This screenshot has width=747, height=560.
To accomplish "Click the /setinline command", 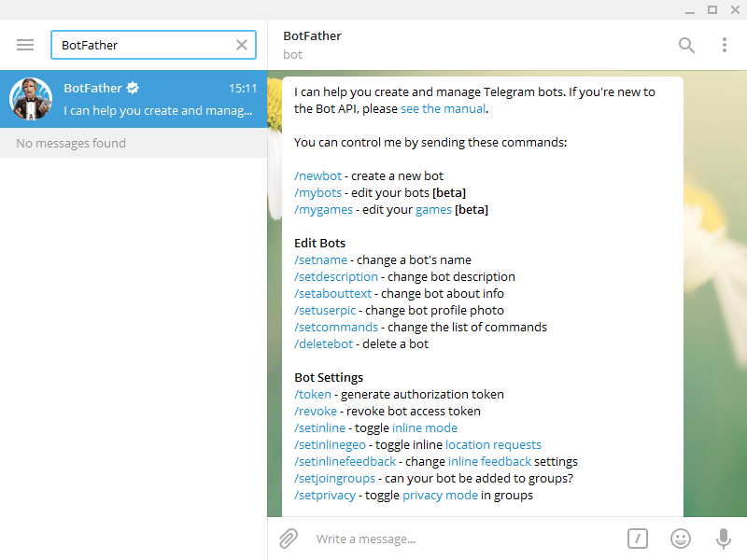I will [319, 427].
